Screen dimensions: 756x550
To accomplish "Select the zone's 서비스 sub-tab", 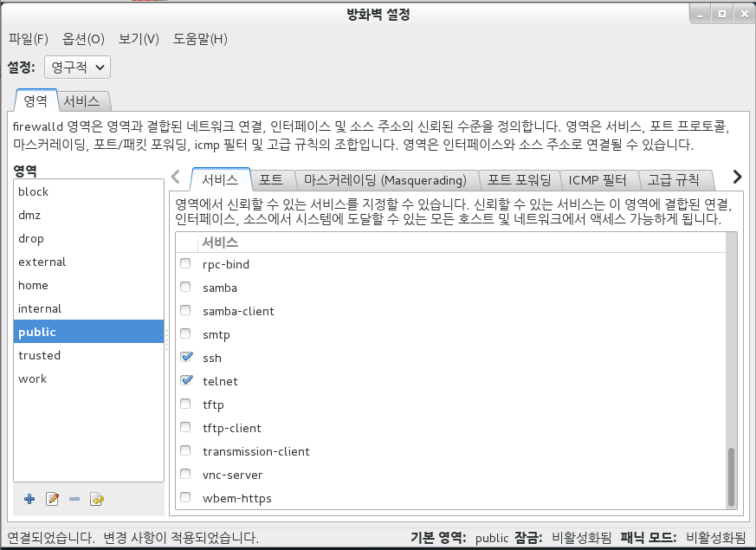I will click(220, 180).
